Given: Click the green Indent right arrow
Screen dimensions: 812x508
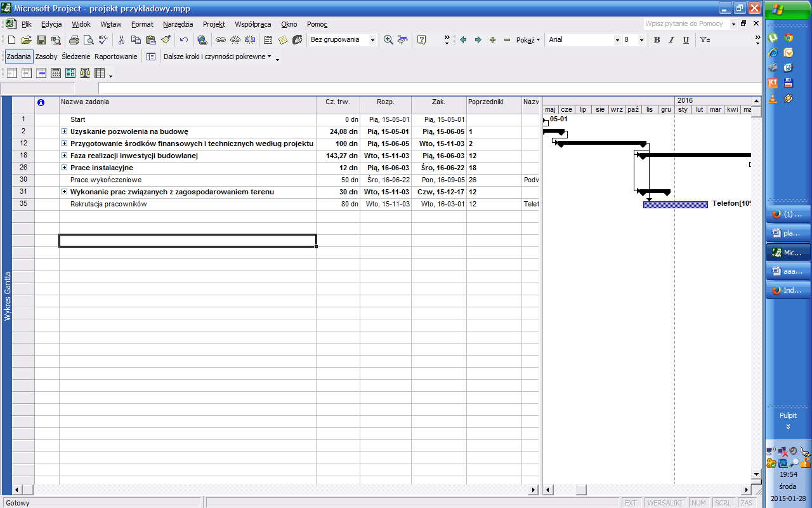Looking at the screenshot, I should coord(478,40).
